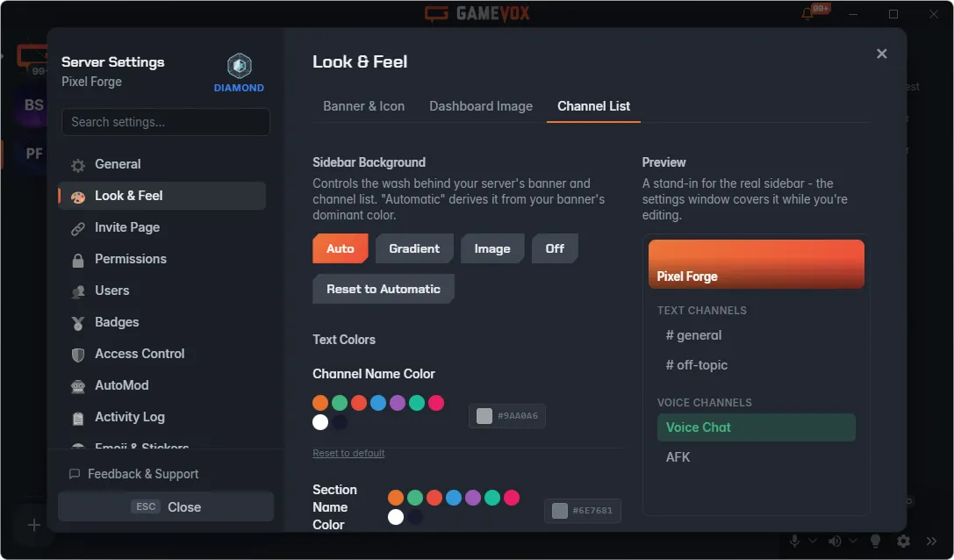This screenshot has height=560, width=954.
Task: Open Activity Log settings
Action: click(161, 418)
